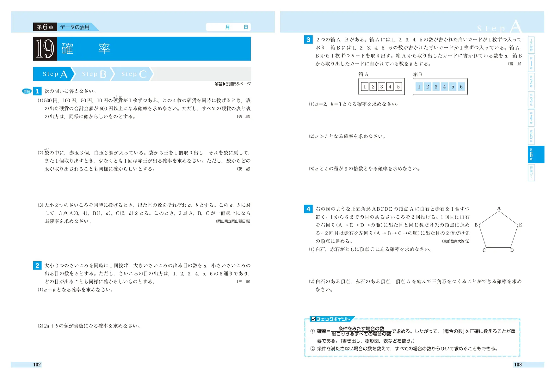
Task: Click blue card 6 in 箱B
Action: coord(461,87)
